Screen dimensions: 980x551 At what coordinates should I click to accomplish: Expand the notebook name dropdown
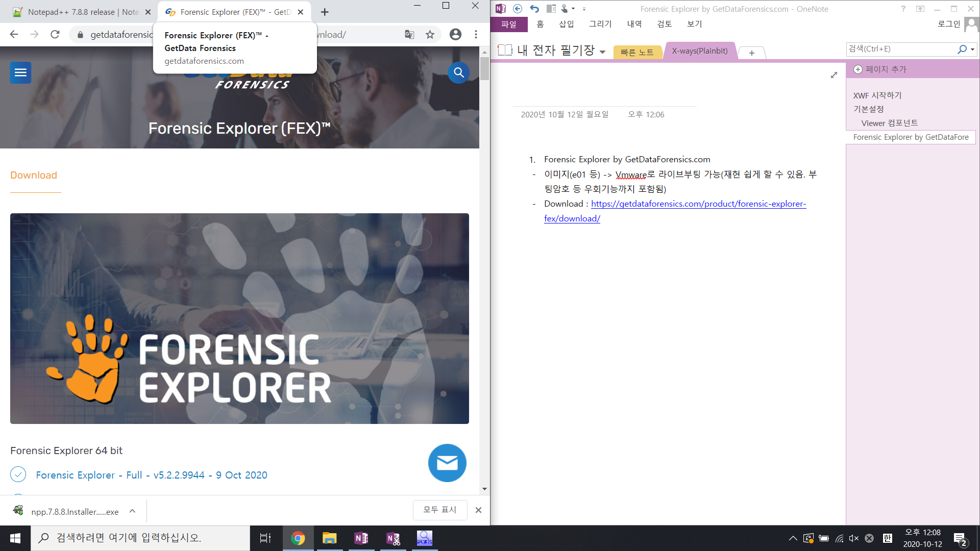pos(602,52)
